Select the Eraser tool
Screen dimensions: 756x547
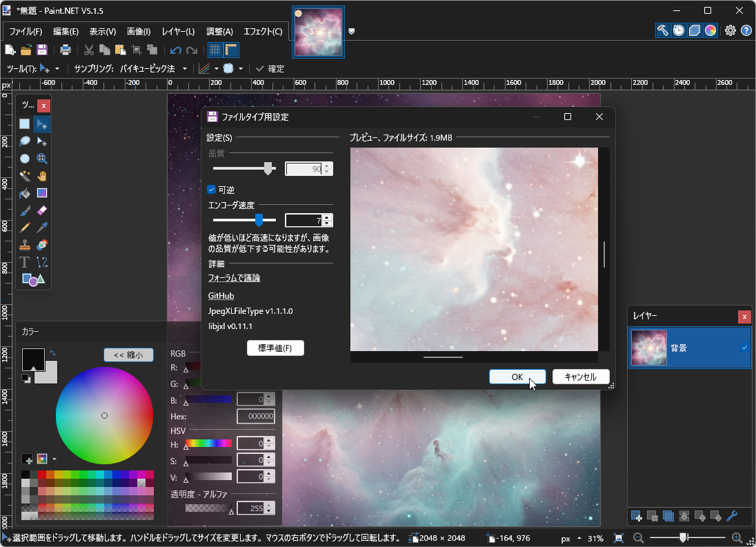(x=41, y=210)
